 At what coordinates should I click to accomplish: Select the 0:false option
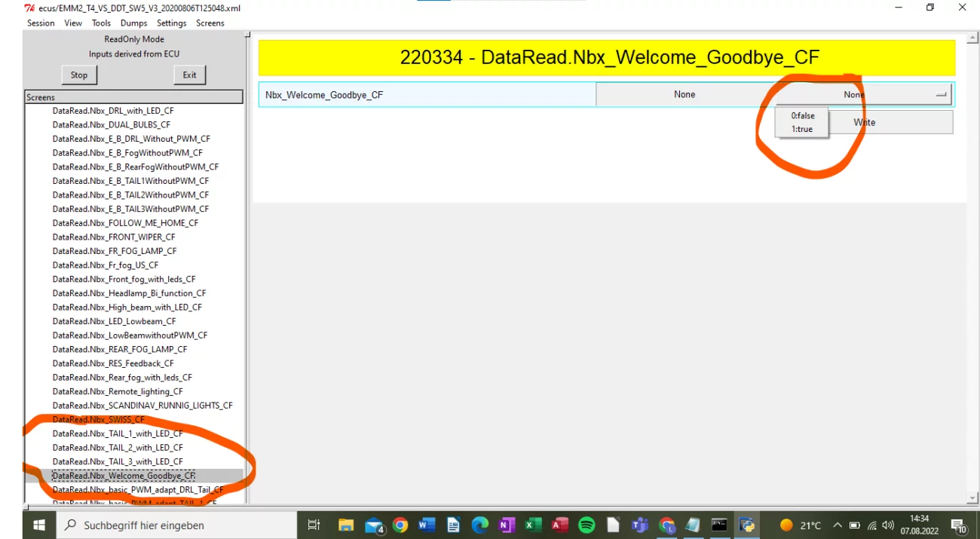(802, 116)
